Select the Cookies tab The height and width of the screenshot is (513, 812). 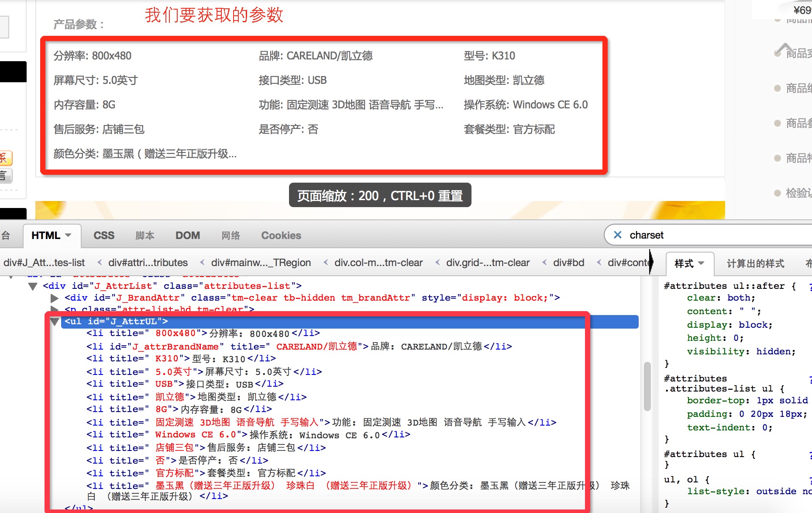pos(281,236)
